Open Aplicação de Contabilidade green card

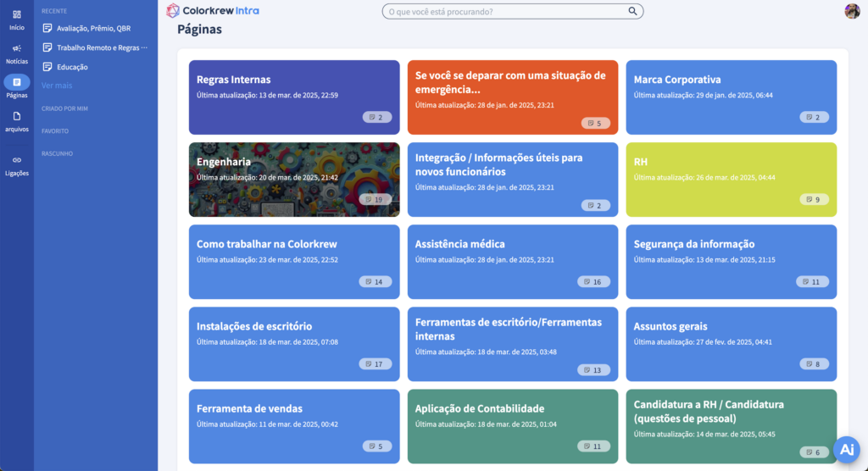point(513,426)
